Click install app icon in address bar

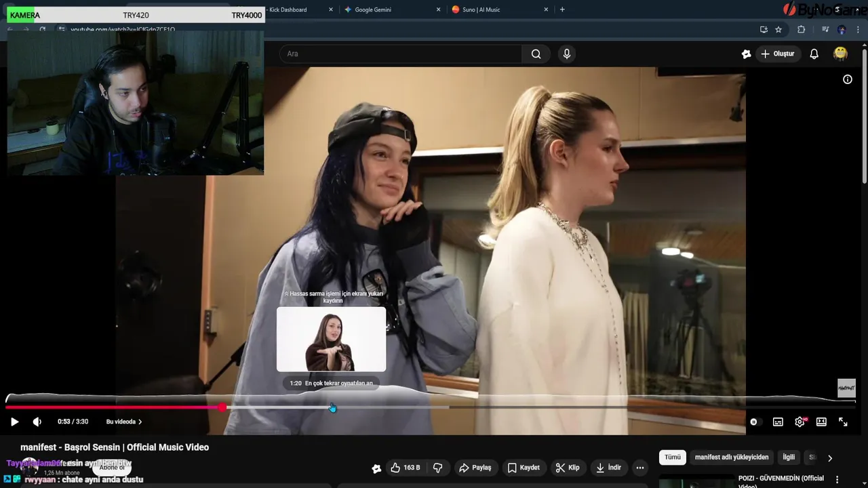click(764, 29)
